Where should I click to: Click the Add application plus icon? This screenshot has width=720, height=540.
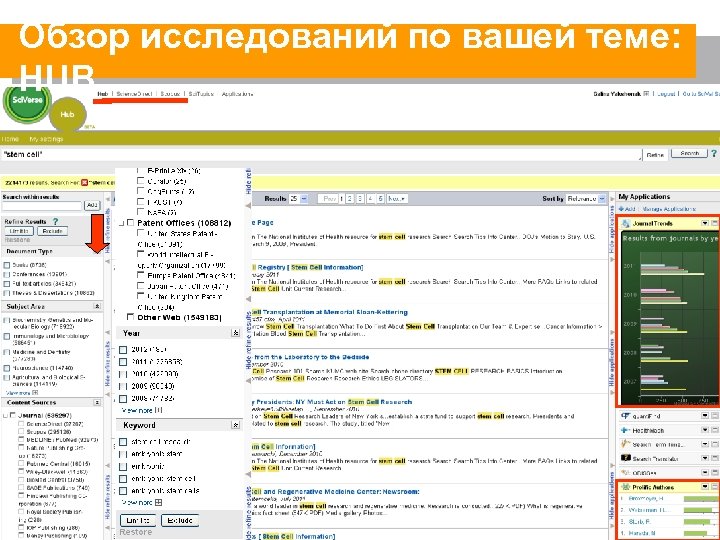(x=621, y=209)
